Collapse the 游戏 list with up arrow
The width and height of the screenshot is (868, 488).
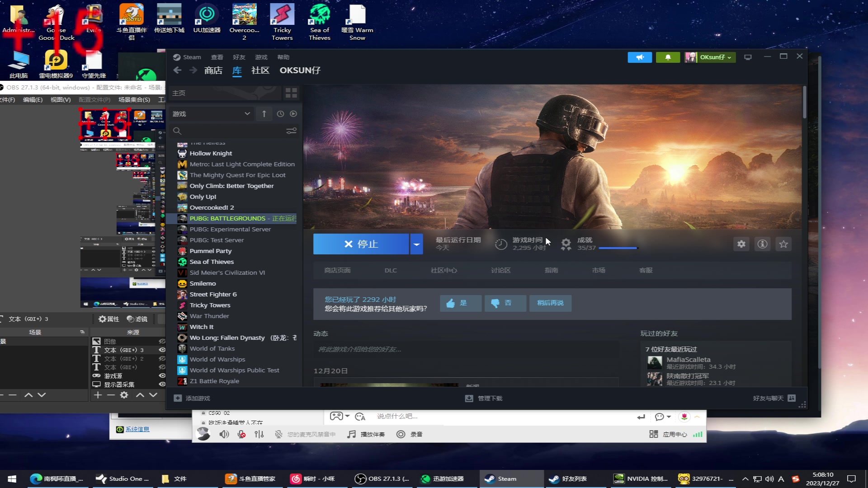(x=264, y=114)
